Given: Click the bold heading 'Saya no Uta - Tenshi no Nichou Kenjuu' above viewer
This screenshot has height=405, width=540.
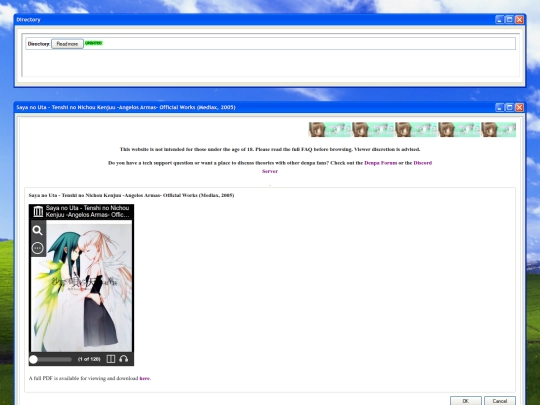Looking at the screenshot, I should [131, 195].
